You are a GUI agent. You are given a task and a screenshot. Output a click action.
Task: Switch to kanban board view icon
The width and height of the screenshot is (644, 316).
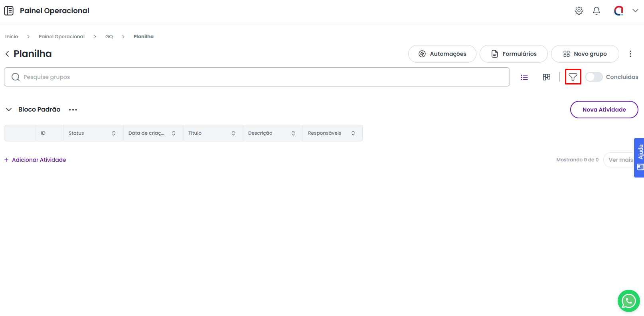(x=547, y=77)
